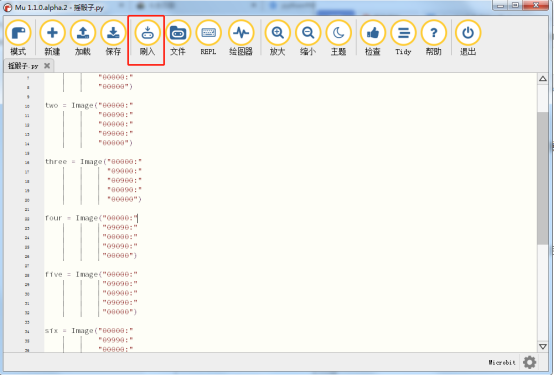Load a file using 加载
The width and height of the screenshot is (554, 376).
coord(83,38)
